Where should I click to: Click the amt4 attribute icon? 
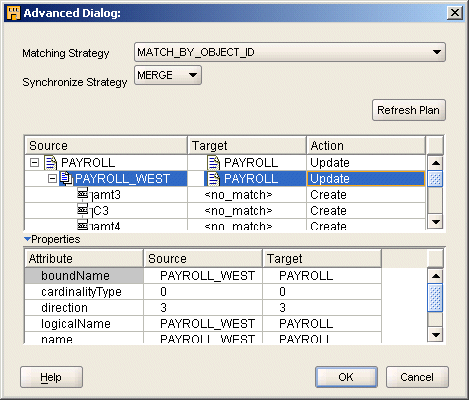click(x=83, y=225)
